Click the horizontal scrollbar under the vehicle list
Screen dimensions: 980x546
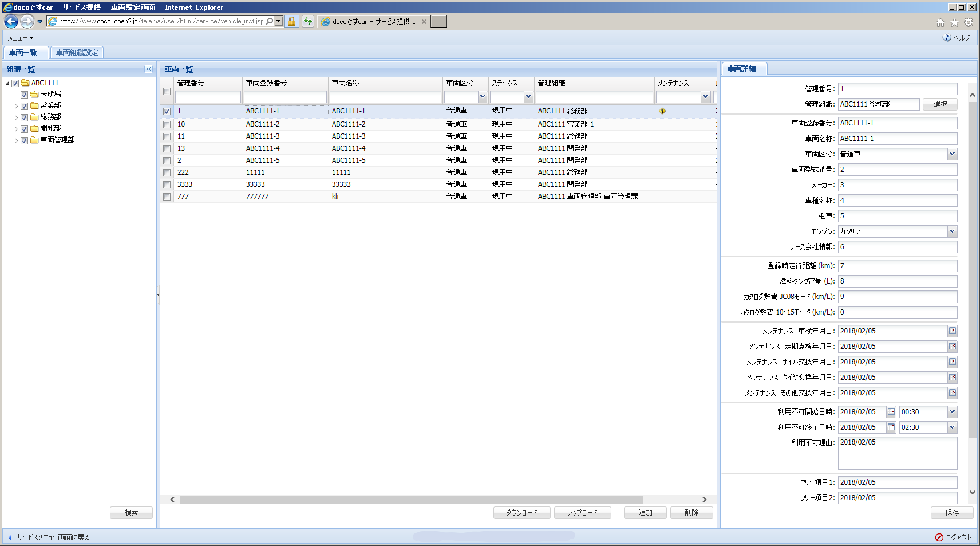(x=411, y=500)
